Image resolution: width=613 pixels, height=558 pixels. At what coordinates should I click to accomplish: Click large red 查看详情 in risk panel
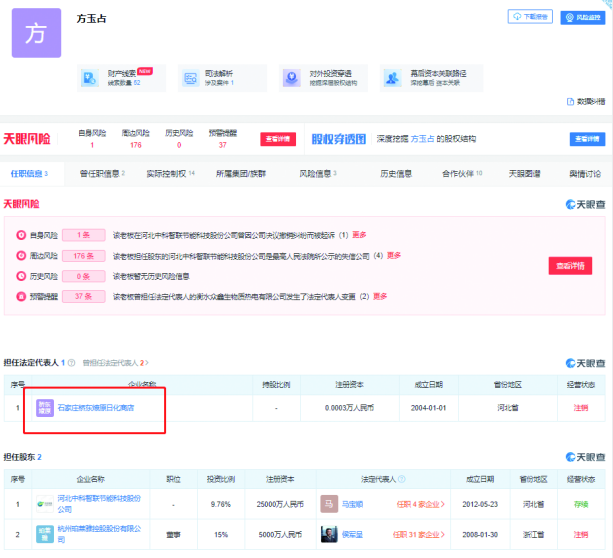pyautogui.click(x=570, y=266)
